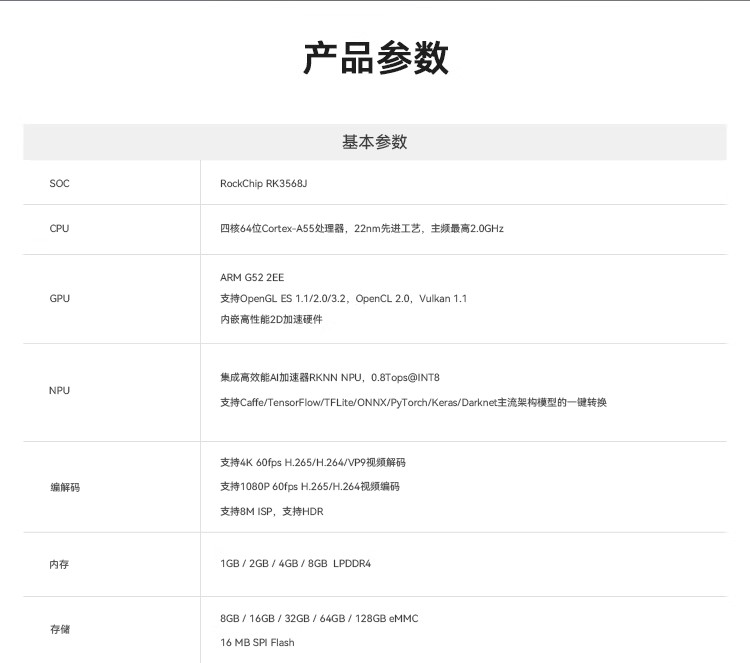750x663 pixels.
Task: Click the 产品参数 page title
Action: click(x=375, y=59)
